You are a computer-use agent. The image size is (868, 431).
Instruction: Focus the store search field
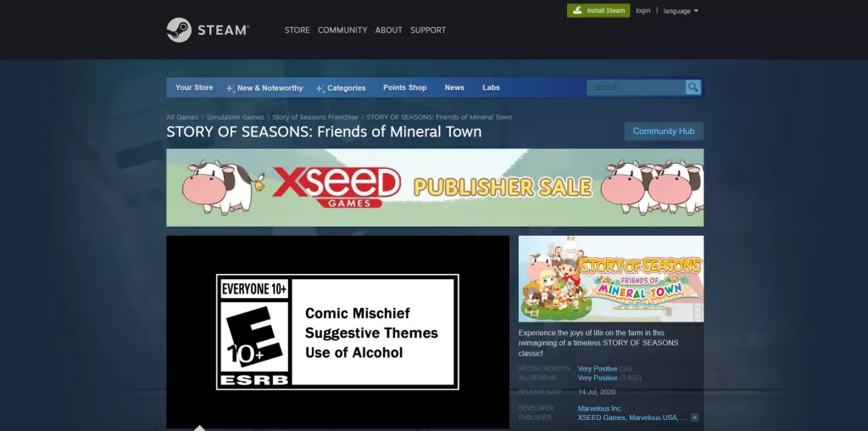[x=637, y=87]
